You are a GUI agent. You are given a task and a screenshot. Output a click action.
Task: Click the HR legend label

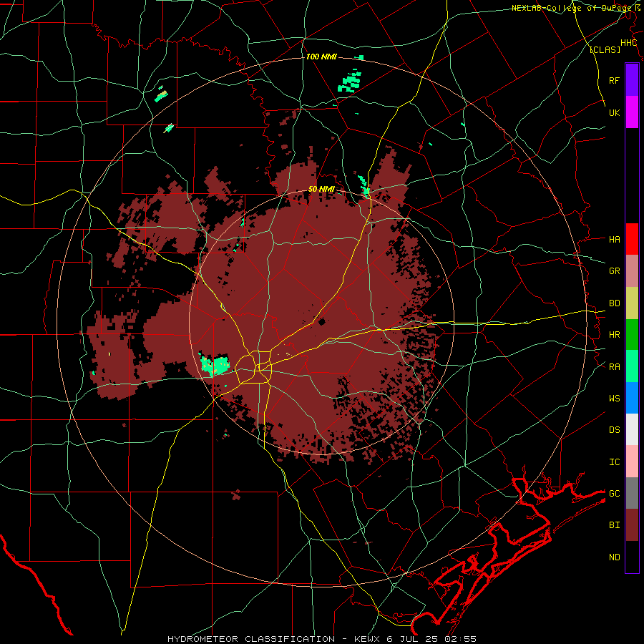click(614, 335)
